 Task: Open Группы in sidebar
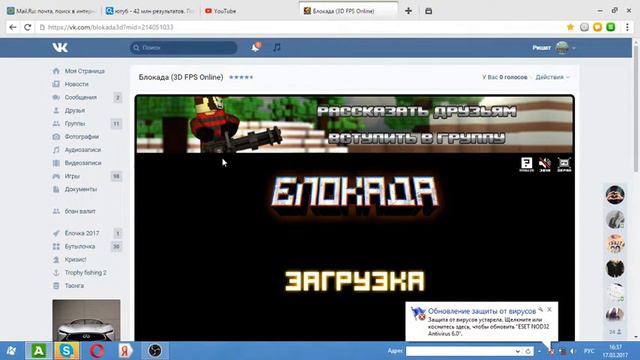click(x=75, y=123)
